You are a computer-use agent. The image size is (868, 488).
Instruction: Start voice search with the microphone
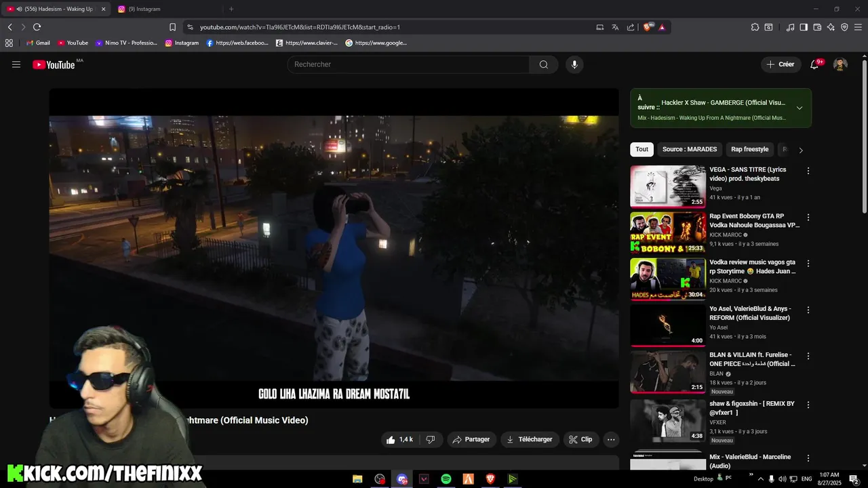tap(574, 64)
